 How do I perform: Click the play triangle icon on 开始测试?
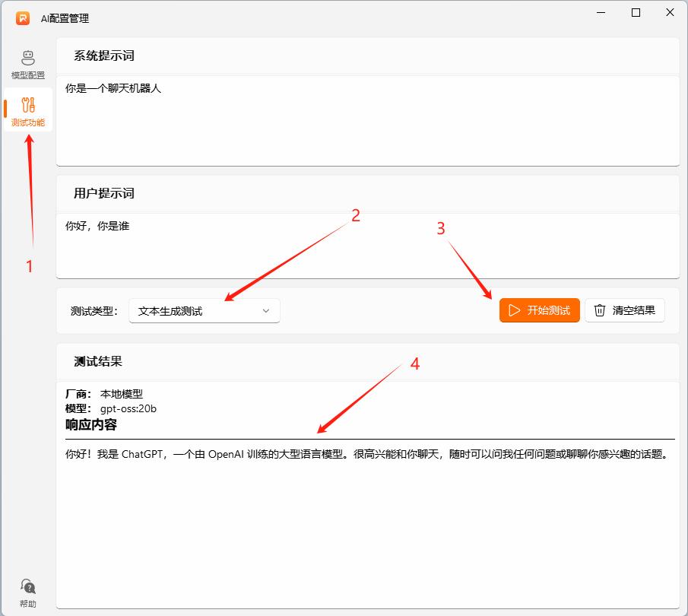click(512, 310)
